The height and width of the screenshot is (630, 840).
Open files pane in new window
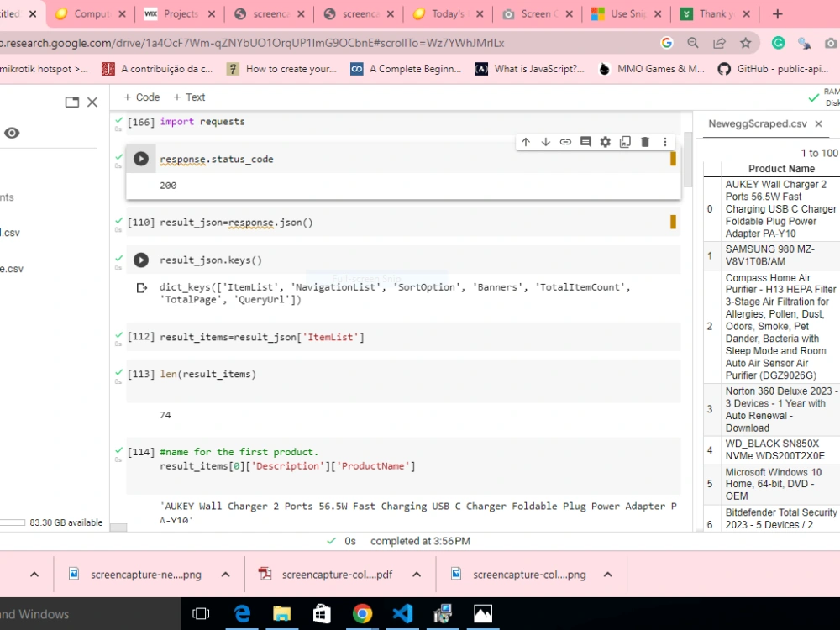(x=71, y=102)
